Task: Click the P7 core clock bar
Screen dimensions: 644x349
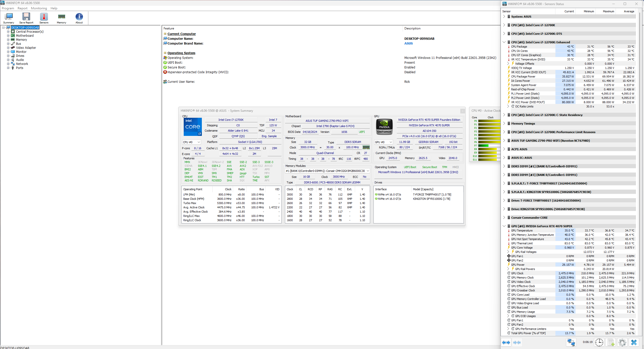Action: point(489,146)
